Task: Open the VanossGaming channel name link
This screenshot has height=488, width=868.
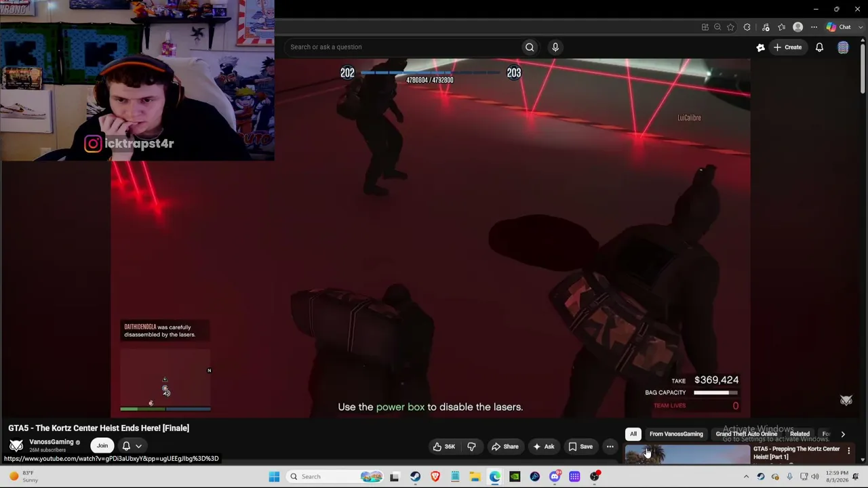Action: [51, 442]
